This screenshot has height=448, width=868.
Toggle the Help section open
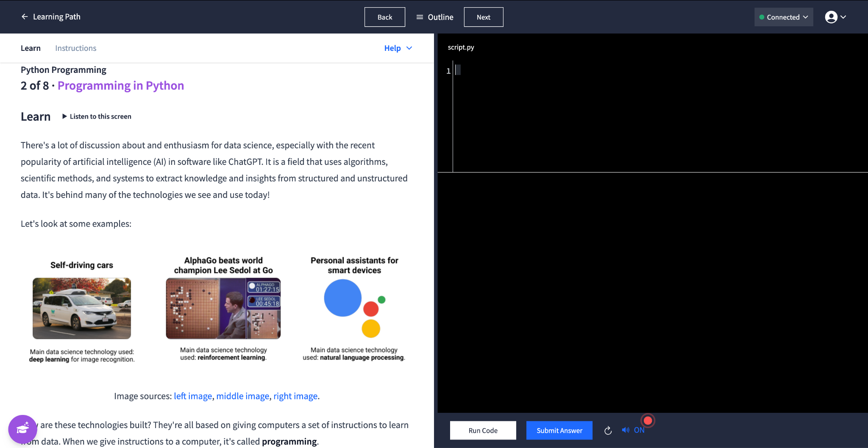392,48
